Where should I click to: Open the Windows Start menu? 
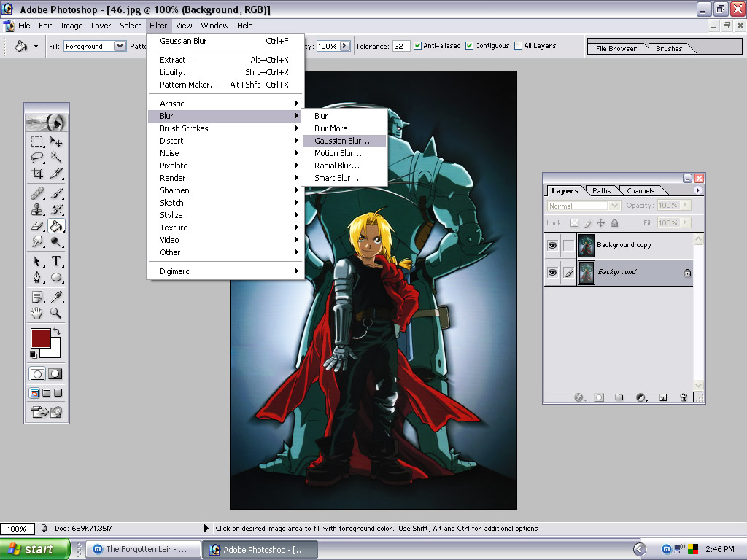click(35, 550)
